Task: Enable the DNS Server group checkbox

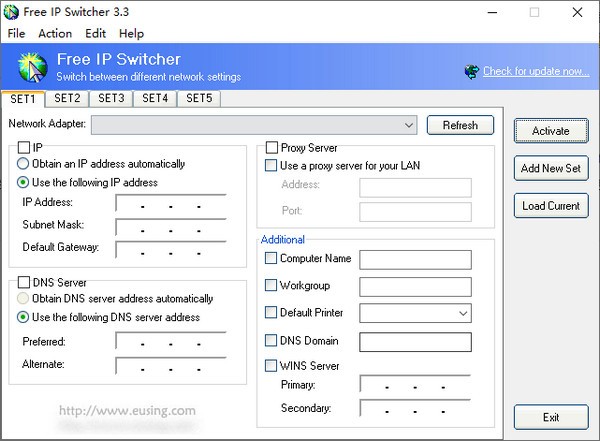Action: 24,283
